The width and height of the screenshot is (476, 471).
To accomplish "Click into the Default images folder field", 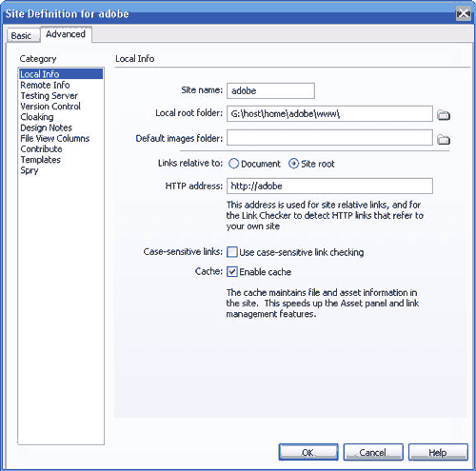I will pyautogui.click(x=329, y=138).
